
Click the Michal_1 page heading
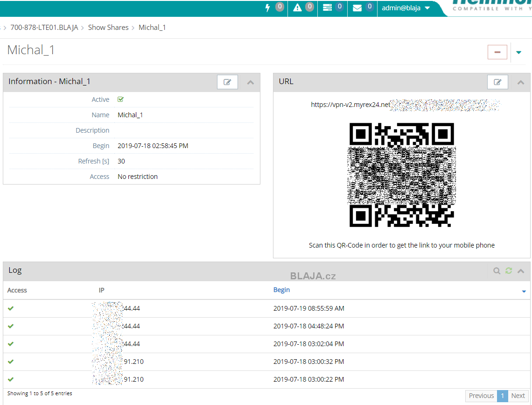pyautogui.click(x=31, y=50)
